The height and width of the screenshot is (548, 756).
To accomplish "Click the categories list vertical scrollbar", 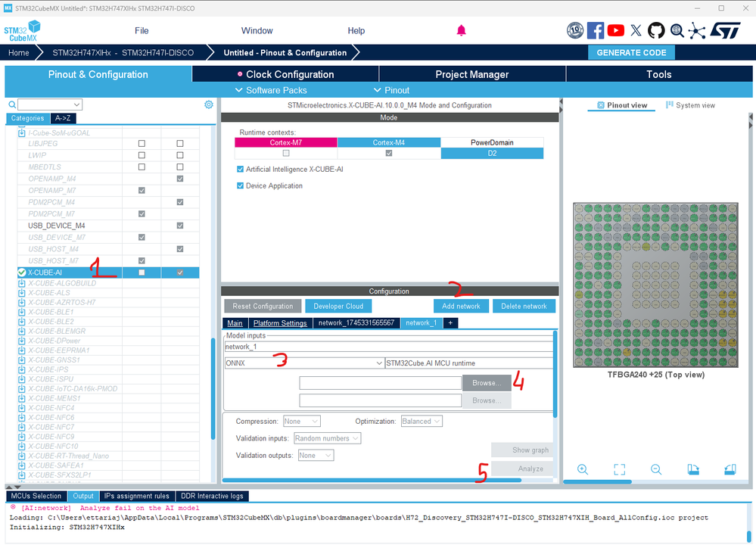I will click(x=213, y=389).
